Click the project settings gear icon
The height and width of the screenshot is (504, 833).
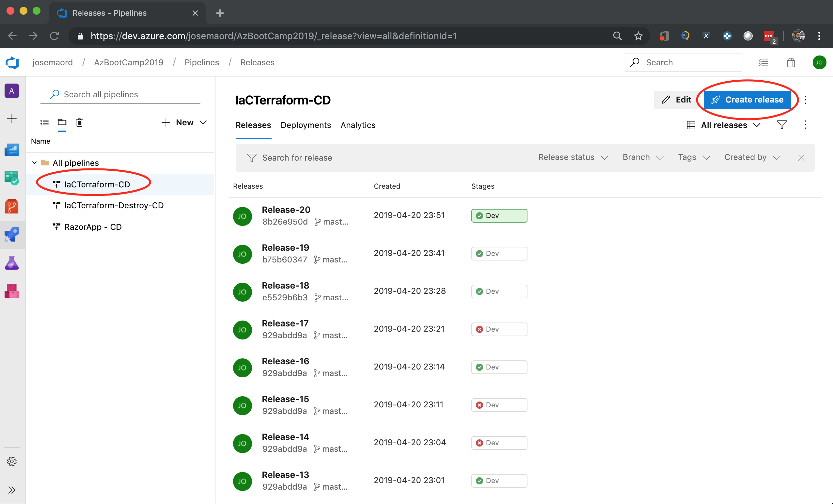point(12,462)
